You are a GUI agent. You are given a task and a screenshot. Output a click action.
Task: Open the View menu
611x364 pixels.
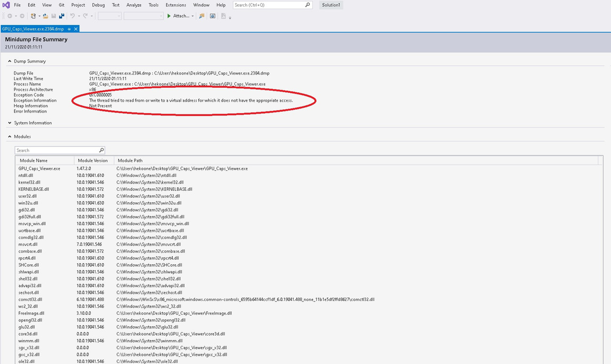click(47, 5)
